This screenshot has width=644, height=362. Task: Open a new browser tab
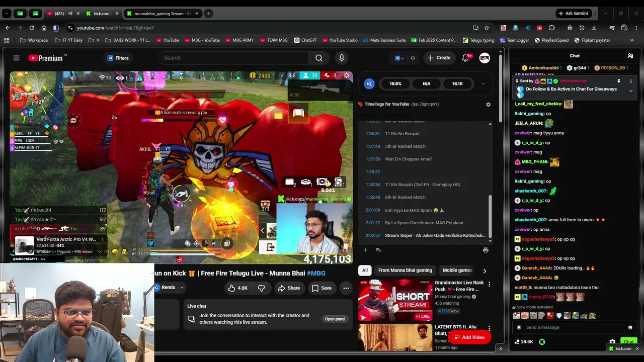(208, 14)
